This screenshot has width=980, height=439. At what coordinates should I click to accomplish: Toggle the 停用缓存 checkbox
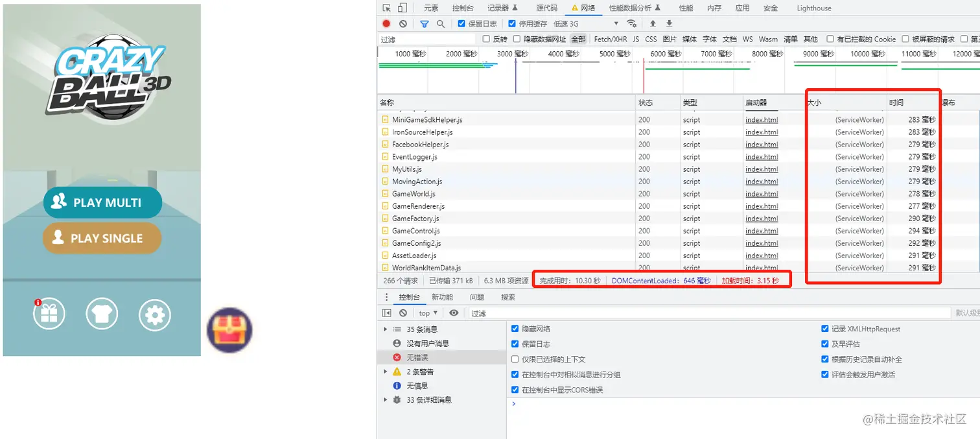tap(512, 23)
